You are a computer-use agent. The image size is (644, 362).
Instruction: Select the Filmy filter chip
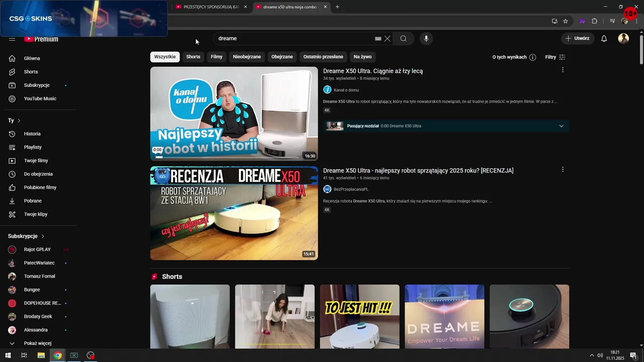(x=216, y=57)
